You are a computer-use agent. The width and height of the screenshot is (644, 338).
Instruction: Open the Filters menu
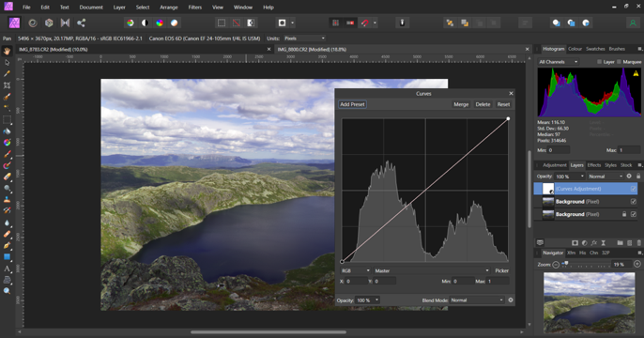pyautogui.click(x=195, y=7)
